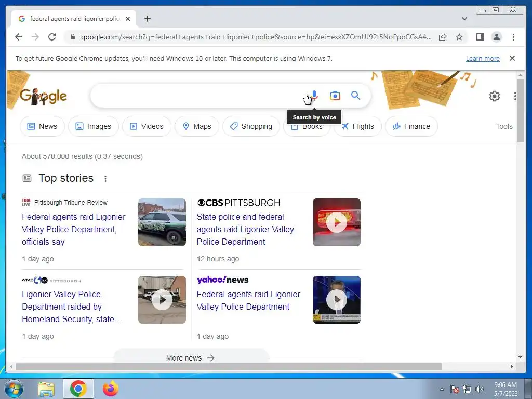Switch to the News filter
The image size is (532, 399).
coord(42,126)
